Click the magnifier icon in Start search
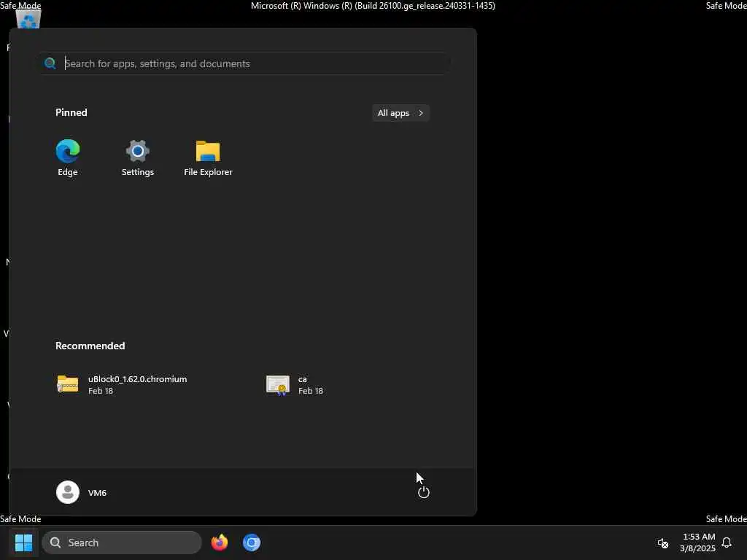This screenshot has width=747, height=560. click(50, 63)
